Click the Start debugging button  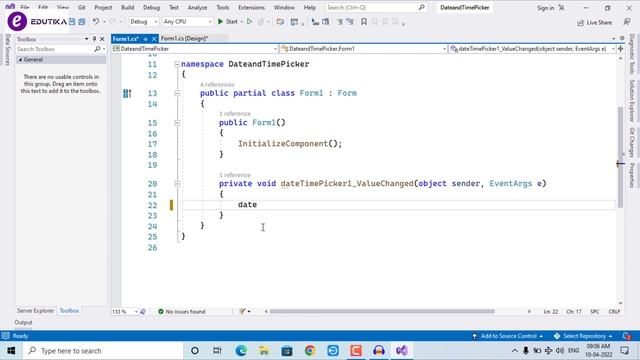click(x=228, y=22)
